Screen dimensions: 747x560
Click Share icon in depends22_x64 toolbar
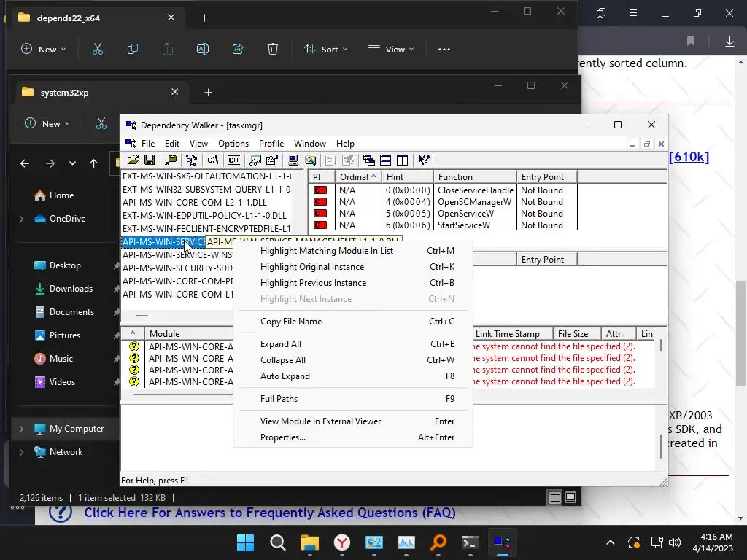pos(238,49)
